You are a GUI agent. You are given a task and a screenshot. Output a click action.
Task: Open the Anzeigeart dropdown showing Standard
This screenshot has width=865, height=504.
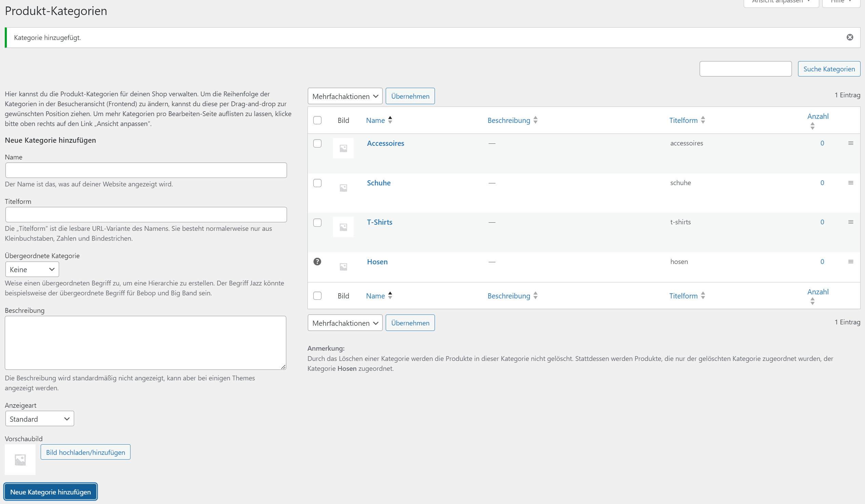coord(40,419)
